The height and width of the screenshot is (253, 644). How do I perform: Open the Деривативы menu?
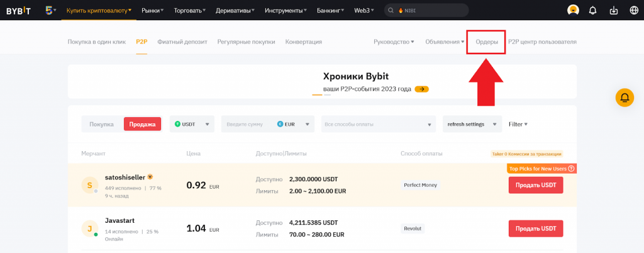pos(235,10)
